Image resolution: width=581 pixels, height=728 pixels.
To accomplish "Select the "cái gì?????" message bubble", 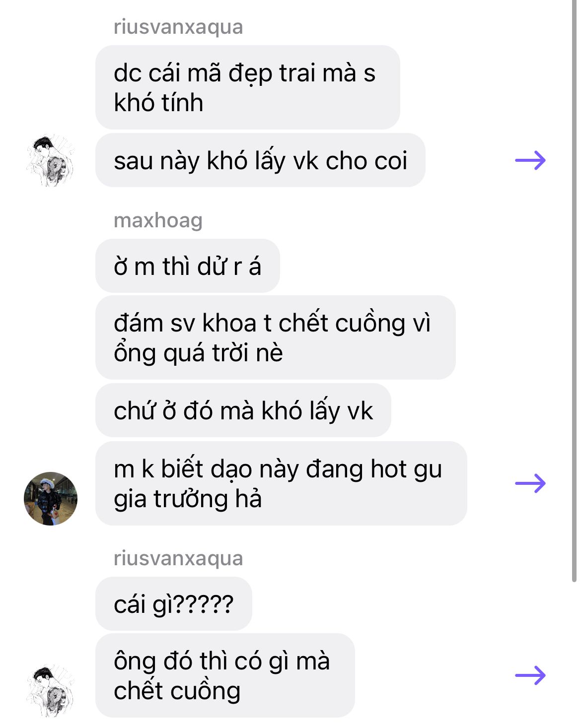I will pyautogui.click(x=174, y=603).
